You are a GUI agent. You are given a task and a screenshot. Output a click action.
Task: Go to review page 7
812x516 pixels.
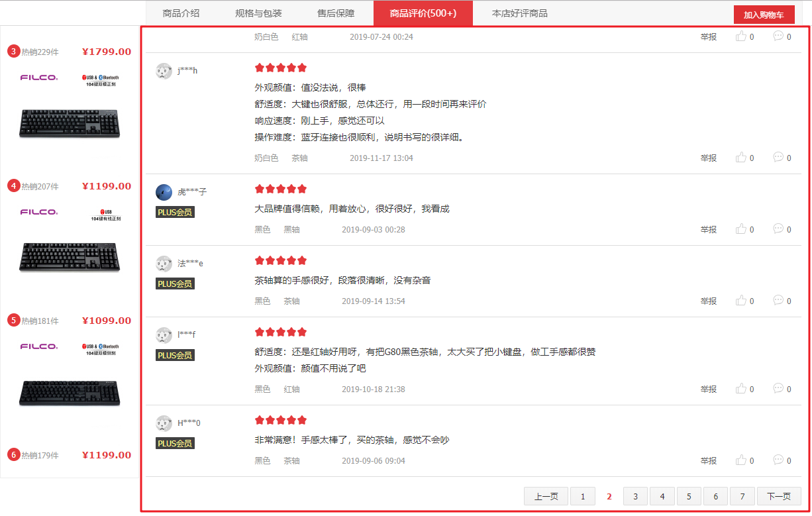pyautogui.click(x=742, y=496)
